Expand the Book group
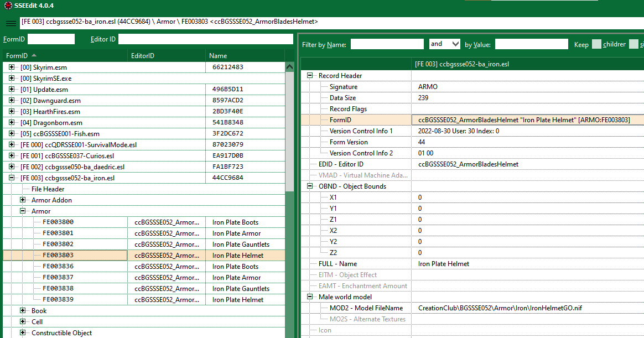This screenshot has width=644, height=338. pos(23,310)
